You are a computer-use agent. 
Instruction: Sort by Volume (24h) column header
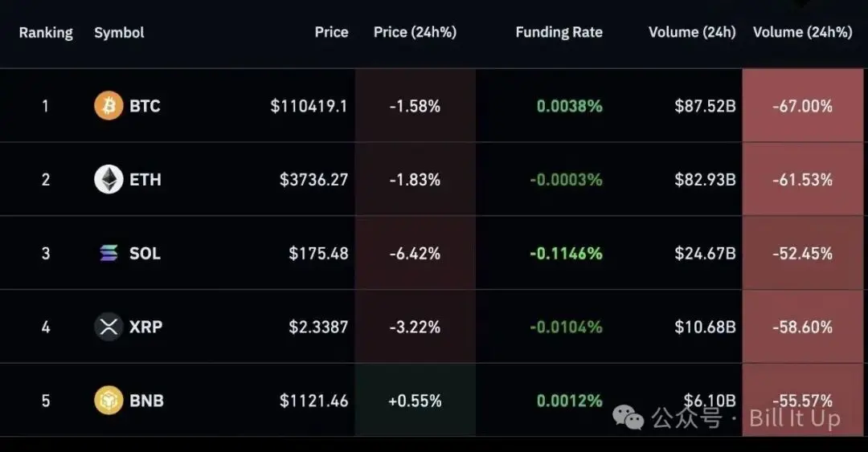692,33
